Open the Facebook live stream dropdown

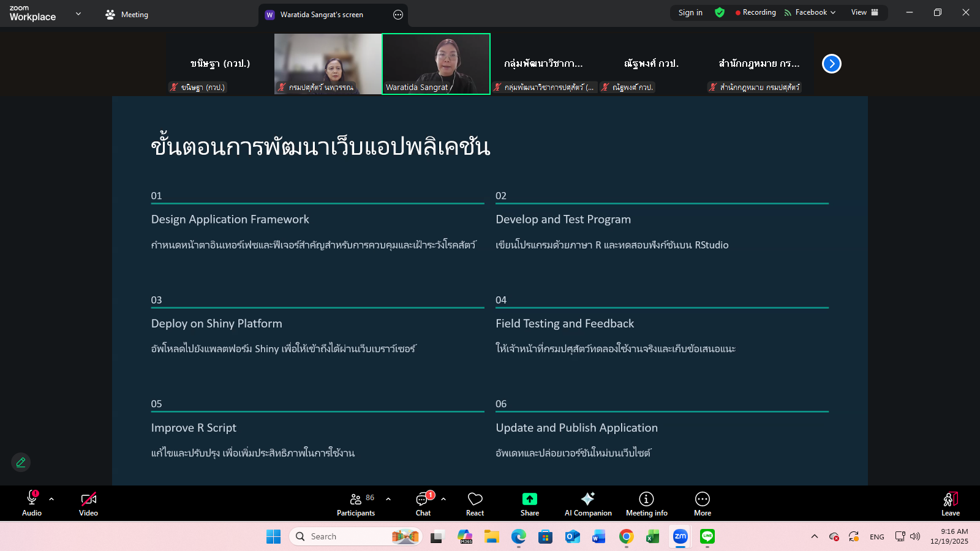[810, 12]
